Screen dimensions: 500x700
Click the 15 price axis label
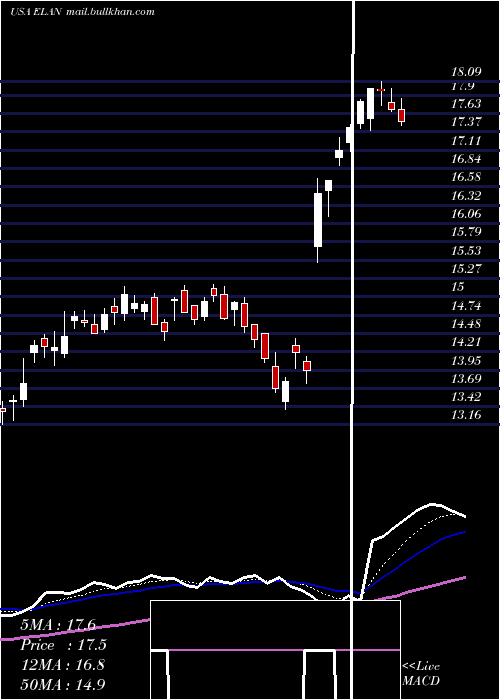(458, 287)
